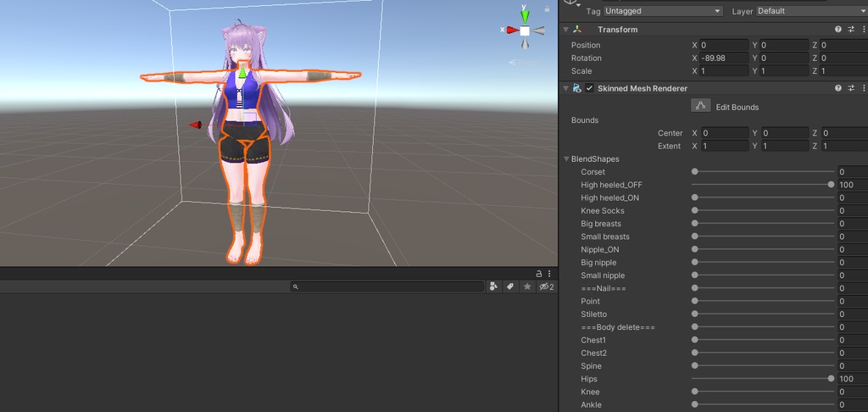Open the Layer dropdown showing Default
The image size is (868, 412).
click(x=811, y=11)
